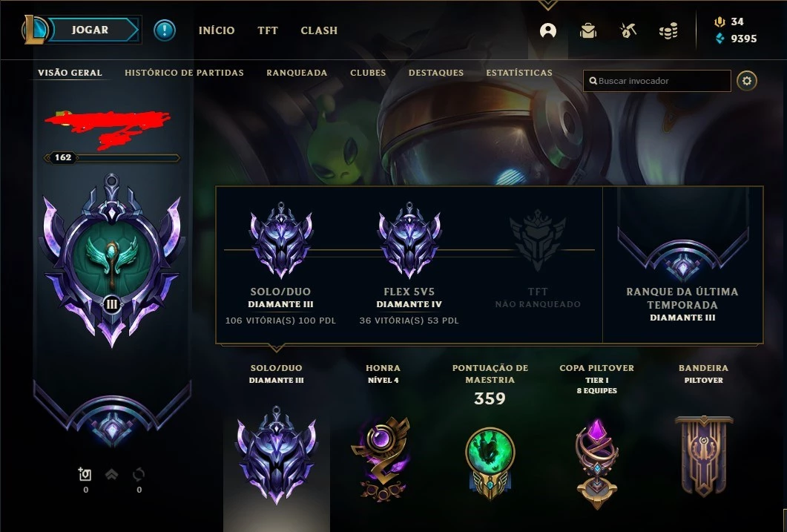The width and height of the screenshot is (787, 532).
Task: Click the profile settings gear icon
Action: 746,81
